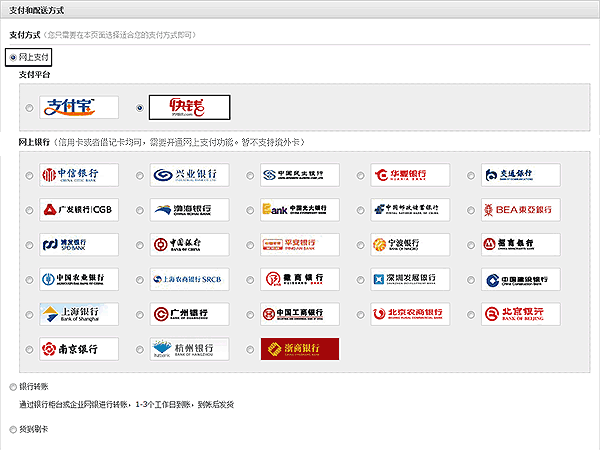Click the text 通过银行柜台或企业网银进行转账

73,404
